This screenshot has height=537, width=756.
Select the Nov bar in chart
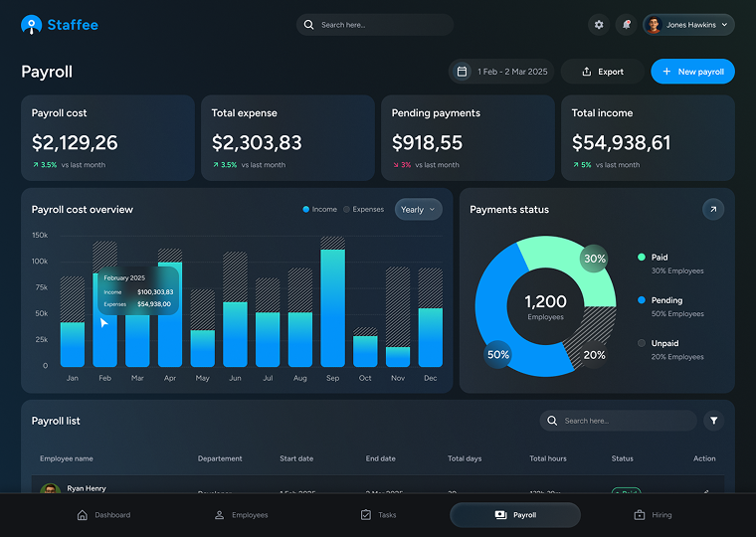[x=398, y=316]
